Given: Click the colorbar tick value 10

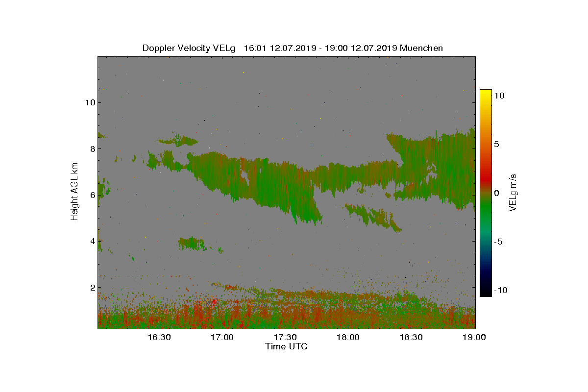Looking at the screenshot, I should [499, 96].
